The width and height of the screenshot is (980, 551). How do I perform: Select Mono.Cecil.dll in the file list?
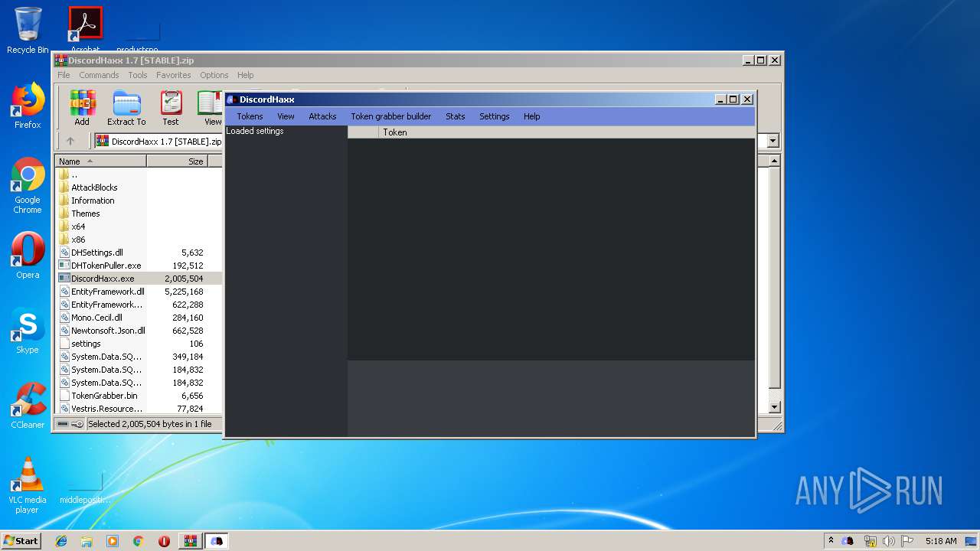[x=96, y=318]
